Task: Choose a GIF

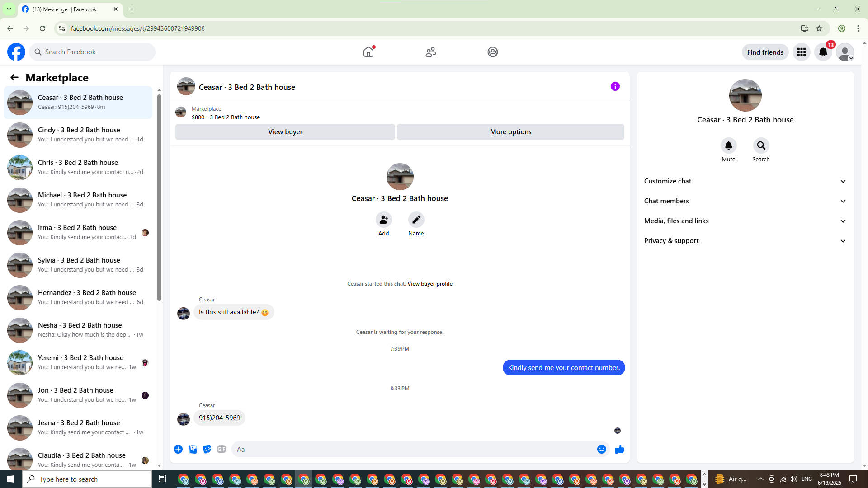Action: (222, 449)
